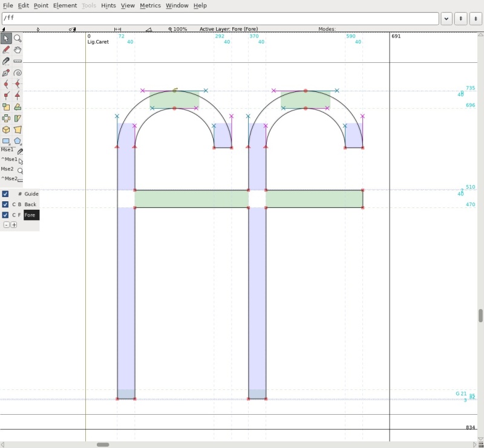Toggle visibility of the Back layer
484x448 pixels.
pos(5,204)
